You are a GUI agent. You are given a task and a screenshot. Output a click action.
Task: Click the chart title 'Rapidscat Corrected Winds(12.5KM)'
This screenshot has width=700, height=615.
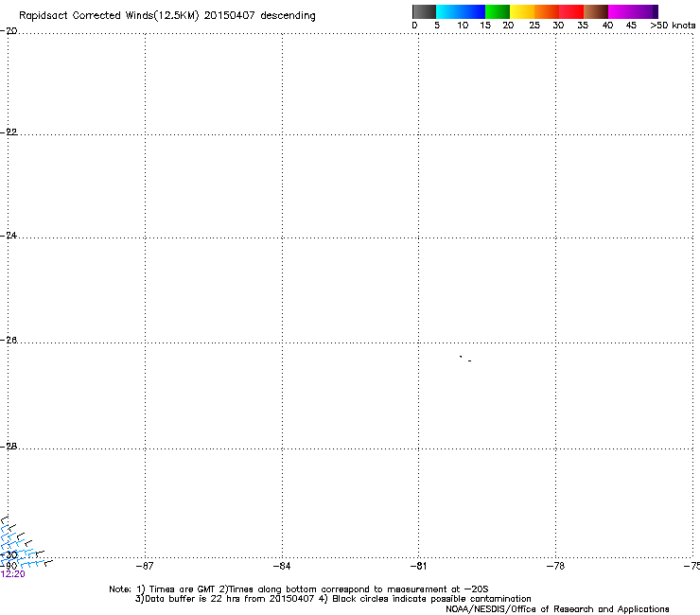point(109,16)
